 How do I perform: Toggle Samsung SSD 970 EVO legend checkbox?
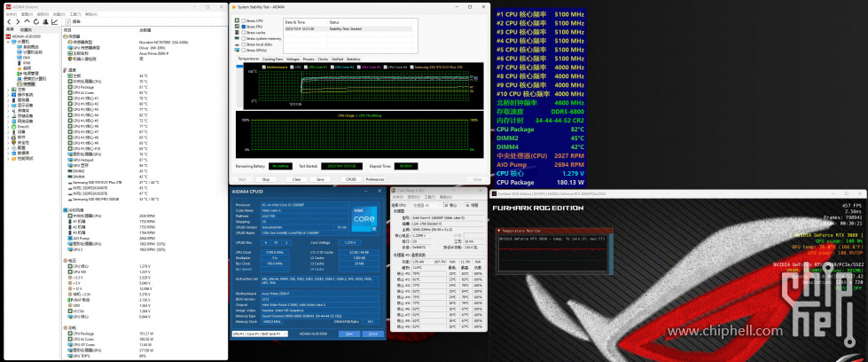click(411, 67)
